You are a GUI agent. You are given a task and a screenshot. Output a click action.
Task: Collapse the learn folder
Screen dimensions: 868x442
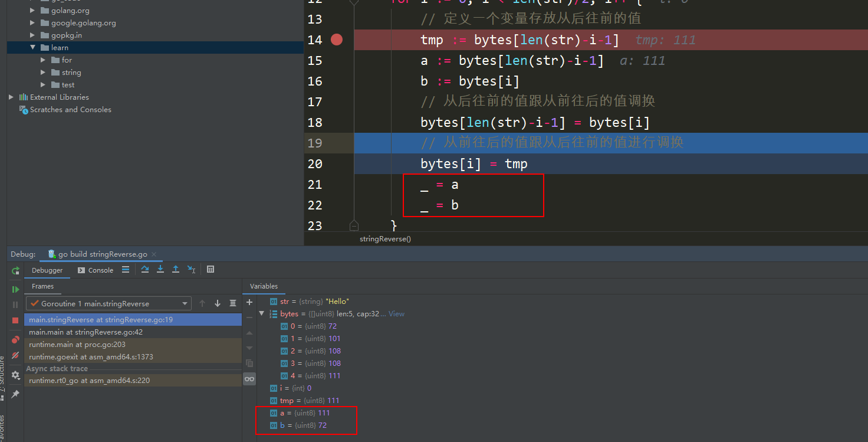pyautogui.click(x=34, y=48)
